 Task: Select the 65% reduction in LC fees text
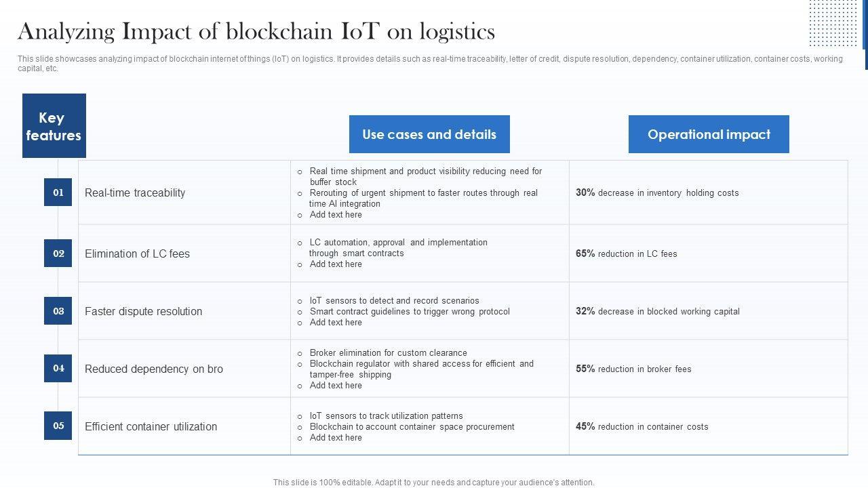pyautogui.click(x=626, y=254)
